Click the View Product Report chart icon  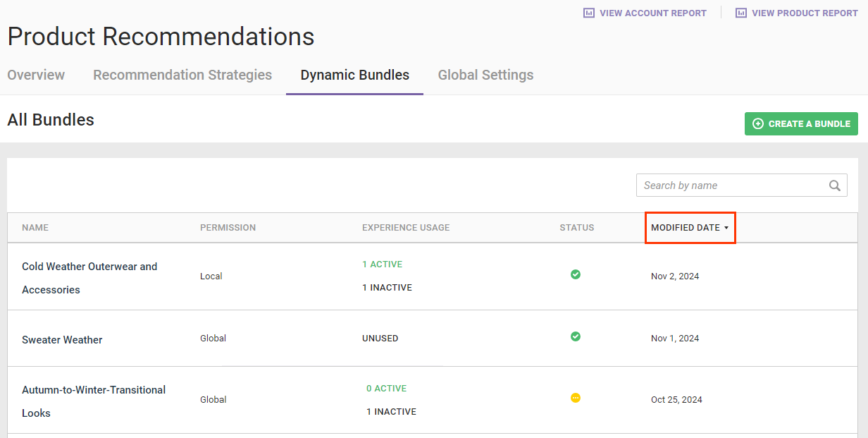tap(741, 13)
